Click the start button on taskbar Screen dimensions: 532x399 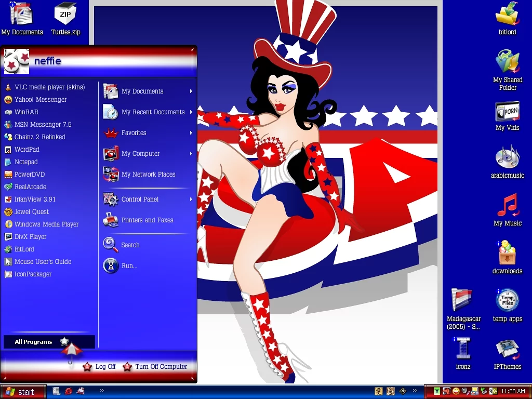click(20, 392)
